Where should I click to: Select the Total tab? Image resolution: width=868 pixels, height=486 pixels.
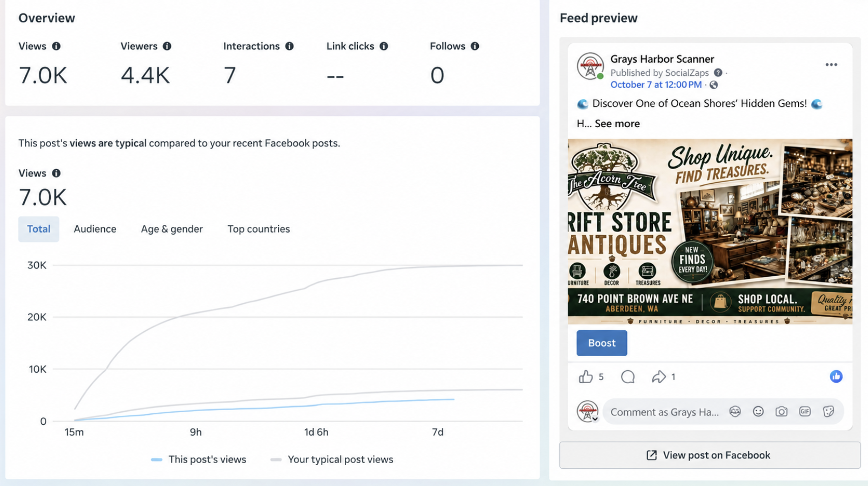click(x=39, y=229)
